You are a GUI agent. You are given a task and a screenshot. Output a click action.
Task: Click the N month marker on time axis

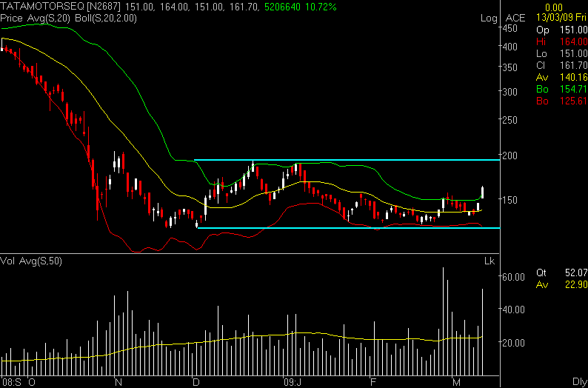pyautogui.click(x=118, y=382)
